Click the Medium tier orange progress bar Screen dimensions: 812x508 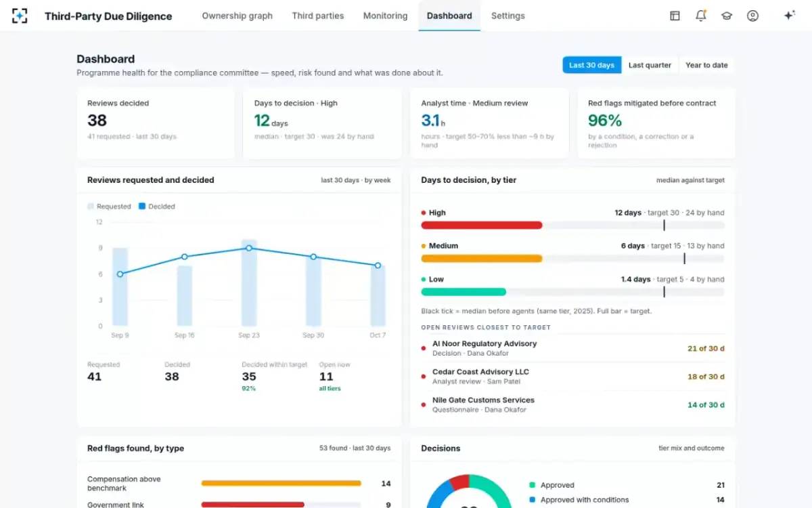pyautogui.click(x=482, y=258)
